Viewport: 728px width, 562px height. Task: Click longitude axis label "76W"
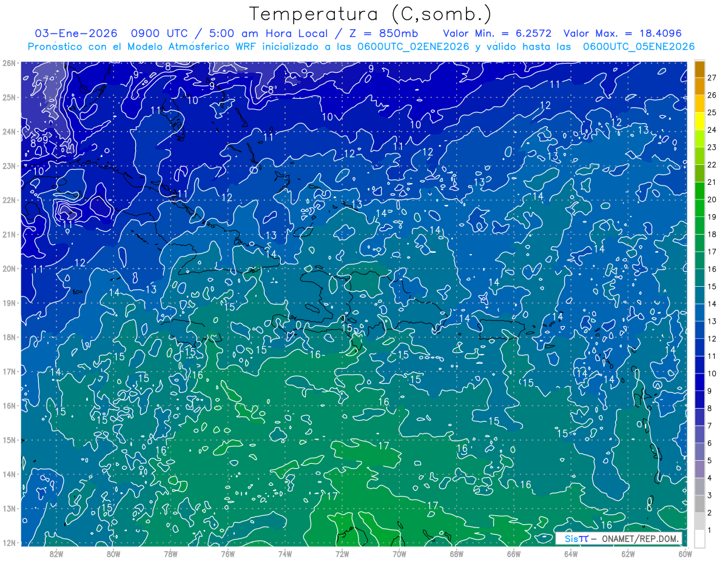coord(228,554)
